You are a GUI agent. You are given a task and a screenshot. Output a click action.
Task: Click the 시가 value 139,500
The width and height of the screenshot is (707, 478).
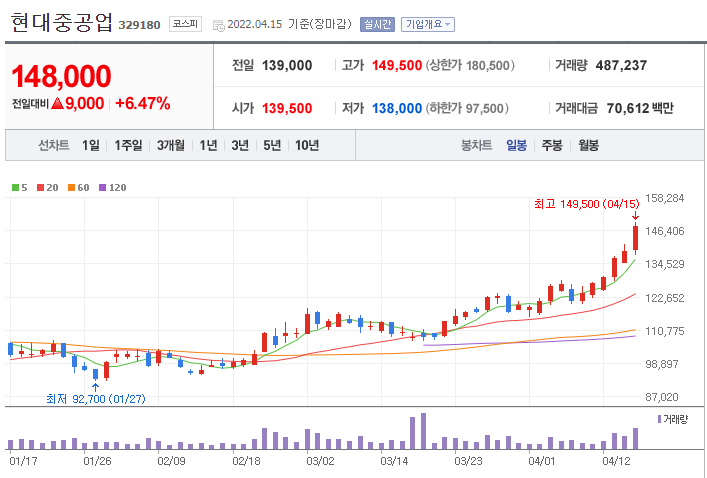(287, 108)
